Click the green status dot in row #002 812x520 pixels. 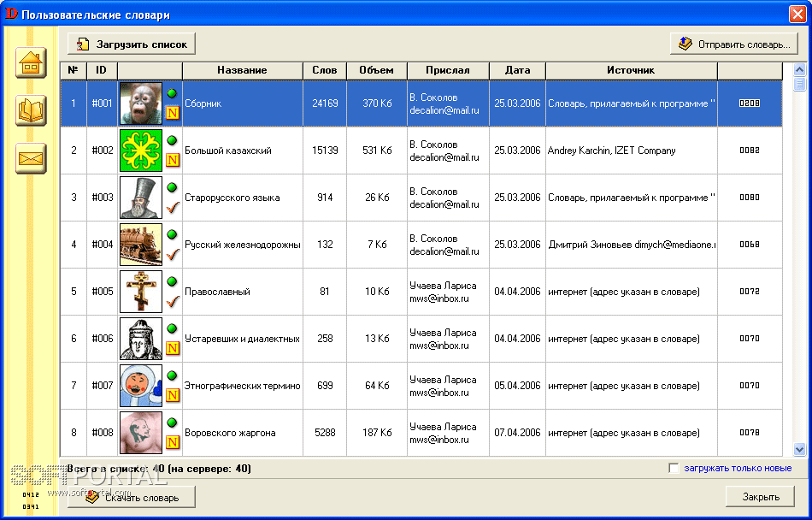(173, 140)
